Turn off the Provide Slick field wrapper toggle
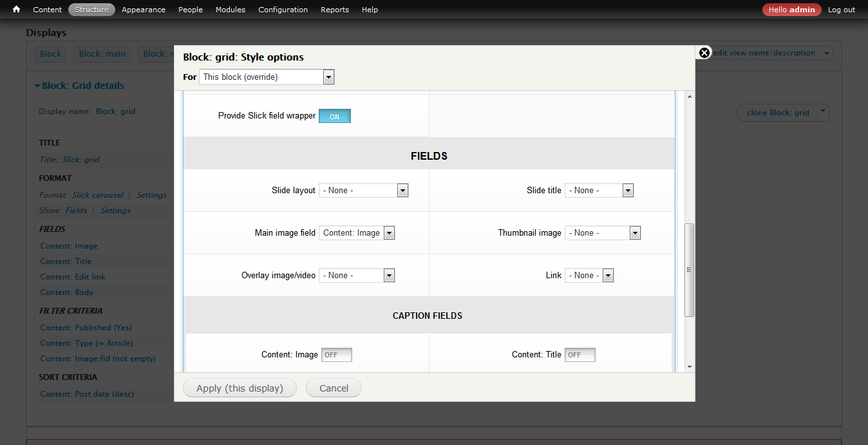The image size is (868, 445). [335, 116]
